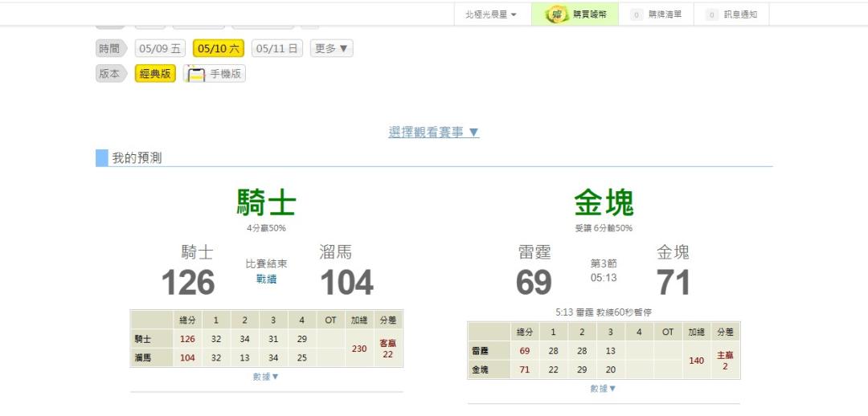Select the 05/11 日 date option
This screenshot has width=868, height=416.
[x=277, y=49]
